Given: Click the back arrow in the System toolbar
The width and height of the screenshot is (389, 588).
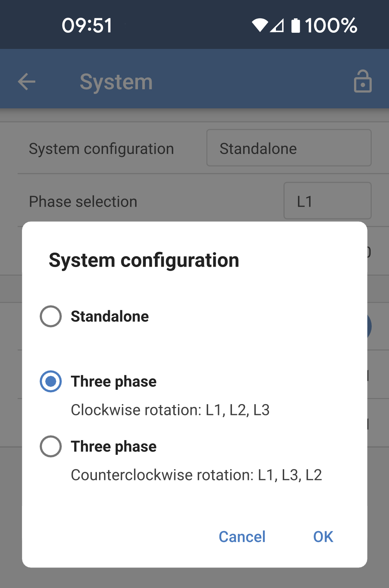Looking at the screenshot, I should [26, 81].
